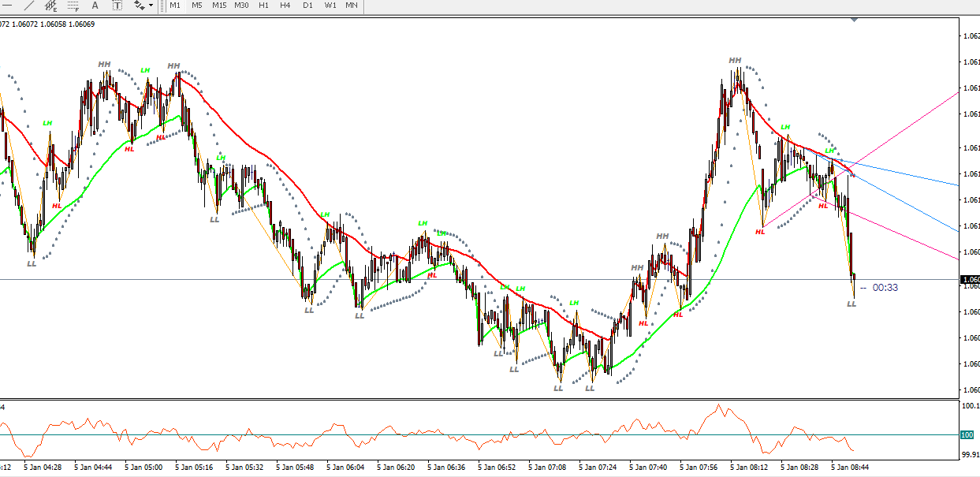This screenshot has width=980, height=477.
Task: Select the text tool labeled A
Action: (x=95, y=5)
